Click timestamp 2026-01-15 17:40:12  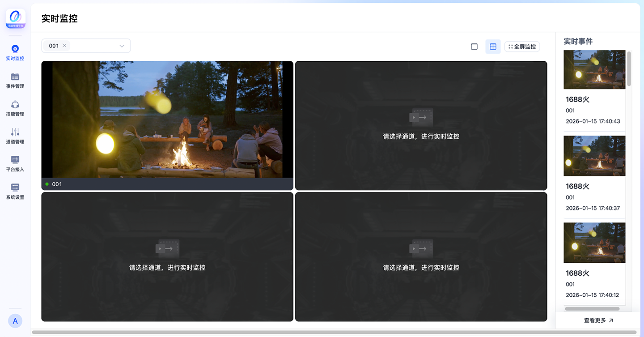(593, 295)
